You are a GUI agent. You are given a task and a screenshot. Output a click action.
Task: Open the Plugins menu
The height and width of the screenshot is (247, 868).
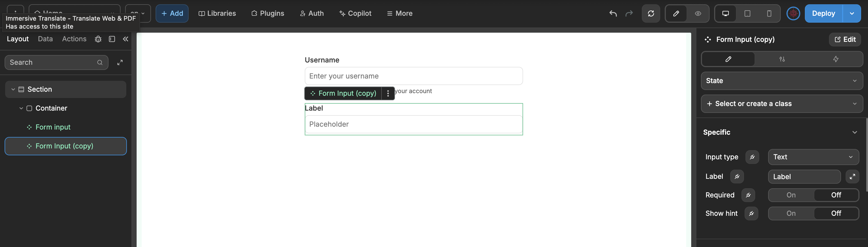[x=268, y=13]
